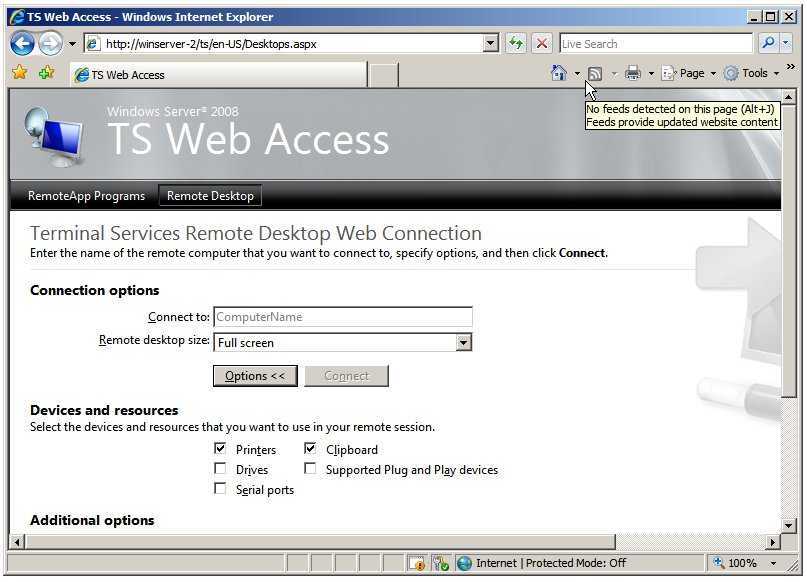Click the popup blocker status bar icon
Screen dimensions: 807x582
(417, 563)
